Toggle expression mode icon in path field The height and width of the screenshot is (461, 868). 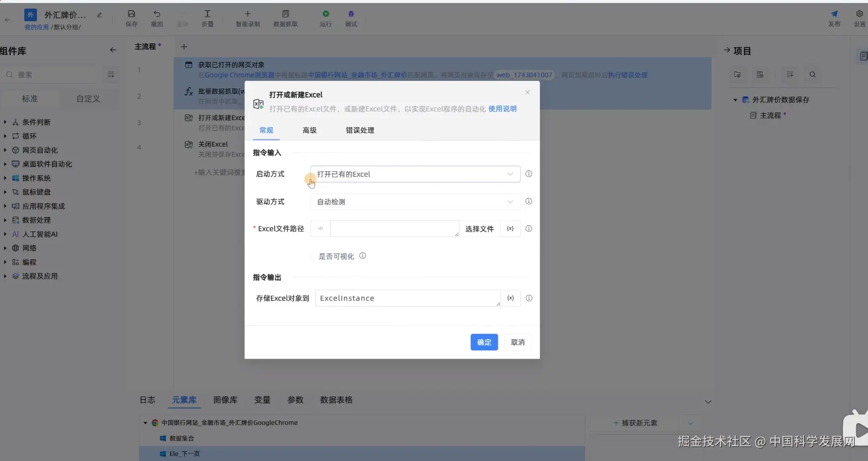click(x=320, y=229)
